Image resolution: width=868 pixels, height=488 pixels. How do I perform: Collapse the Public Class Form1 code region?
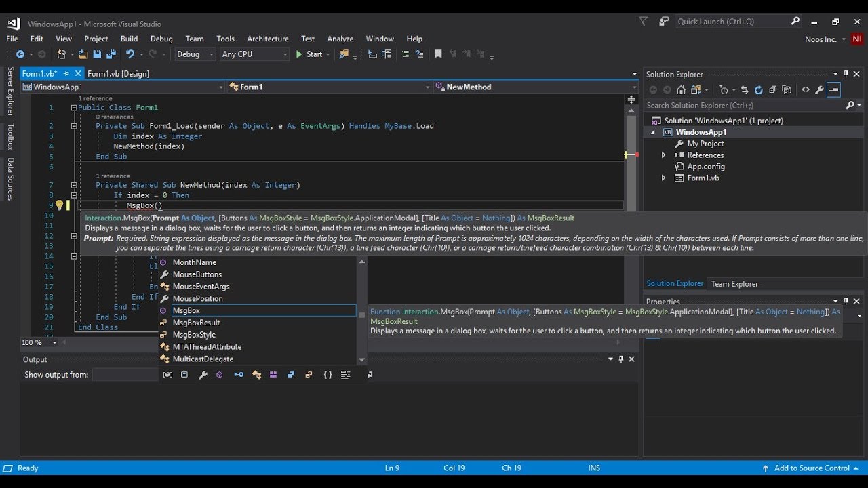(74, 108)
